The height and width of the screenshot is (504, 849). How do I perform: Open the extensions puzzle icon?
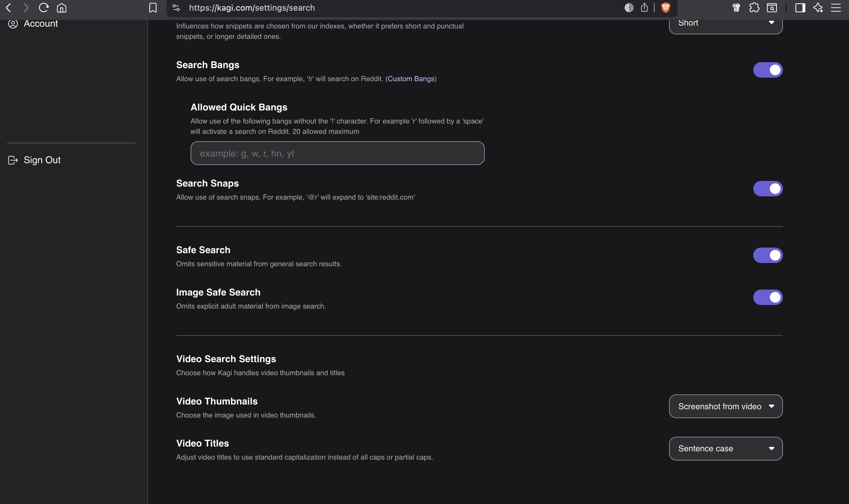[x=754, y=8]
